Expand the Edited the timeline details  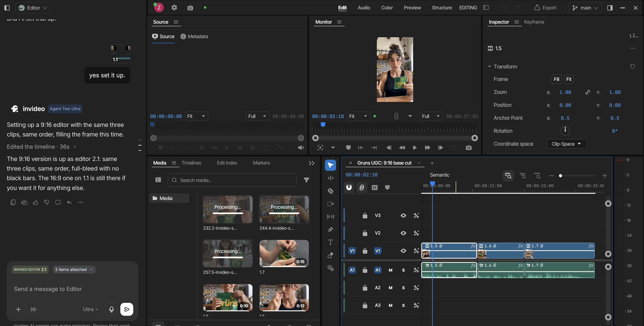click(41, 147)
